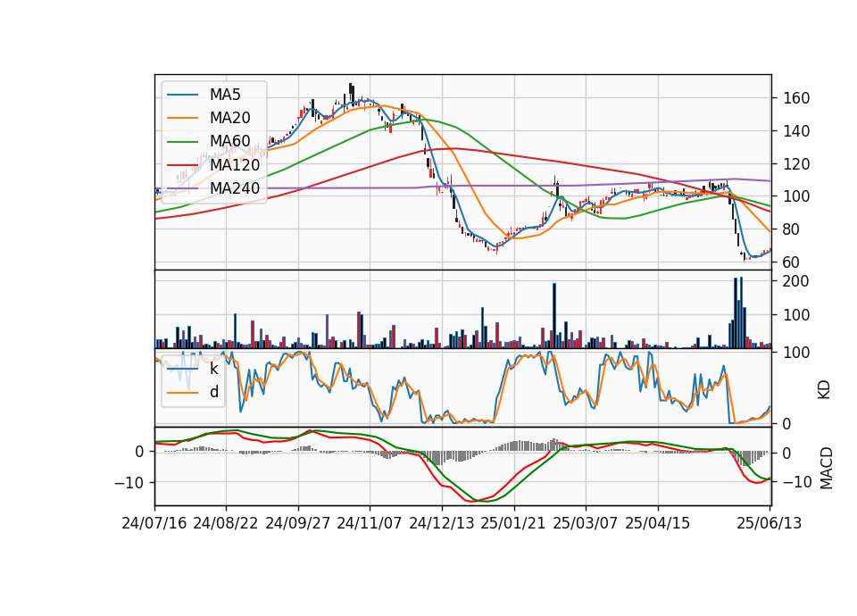Click the MA20 legend label
The height and width of the screenshot is (616, 857).
229,118
